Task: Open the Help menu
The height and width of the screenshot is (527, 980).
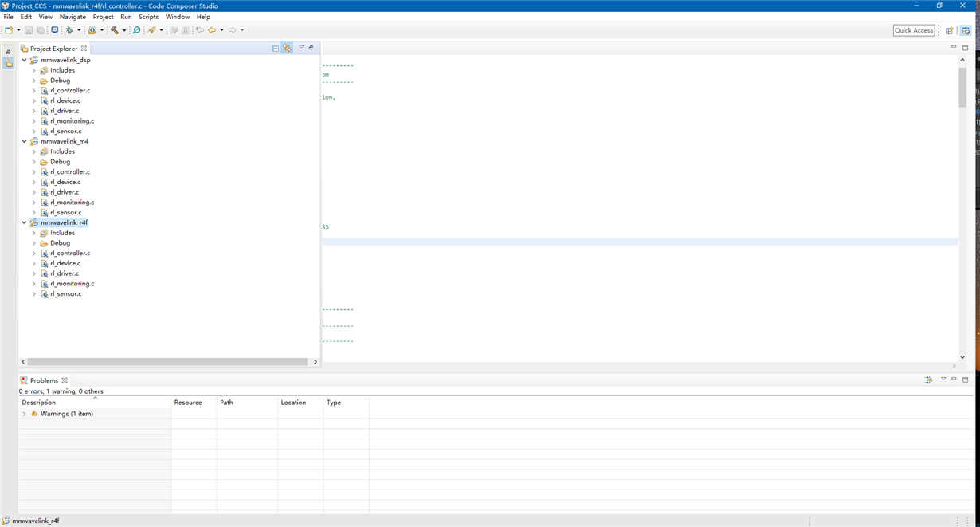Action: (203, 17)
